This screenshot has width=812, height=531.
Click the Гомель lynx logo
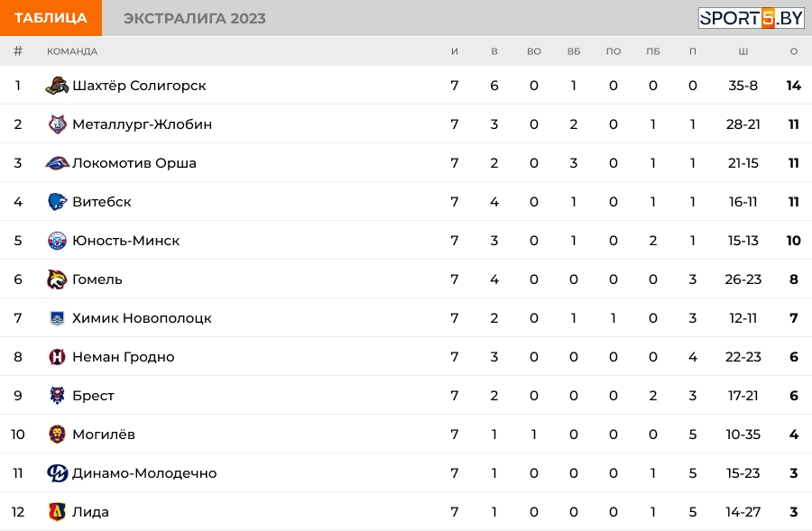(x=57, y=279)
